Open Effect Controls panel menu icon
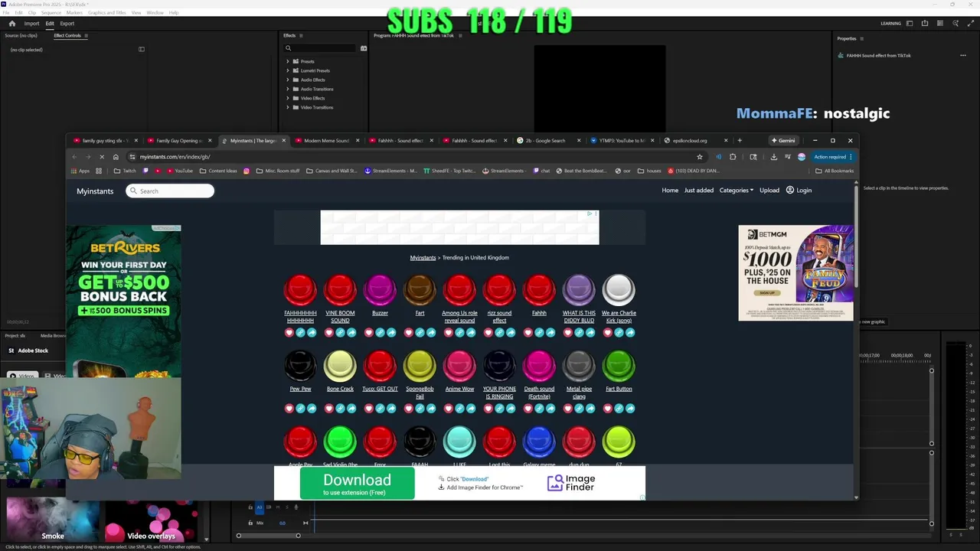This screenshot has height=551, width=980. coord(86,35)
